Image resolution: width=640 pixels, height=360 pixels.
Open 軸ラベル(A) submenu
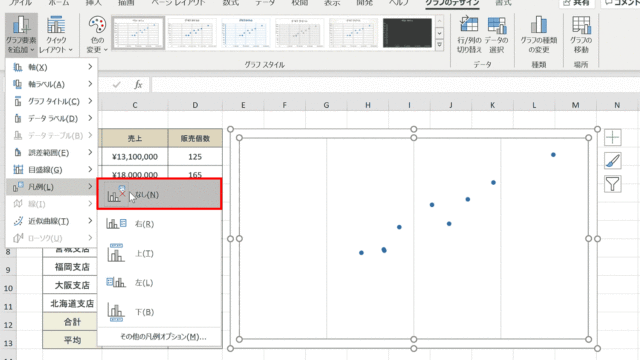pyautogui.click(x=52, y=84)
